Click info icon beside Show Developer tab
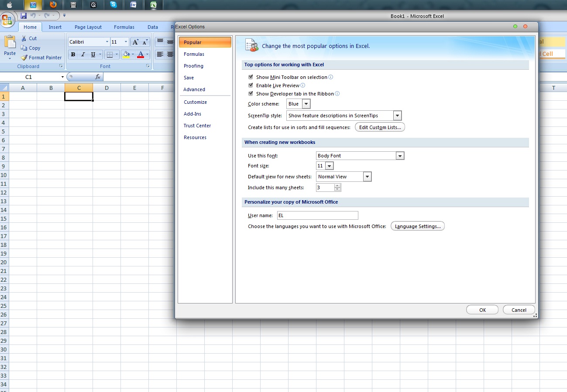Viewport: 567px width, 392px height. coord(337,94)
